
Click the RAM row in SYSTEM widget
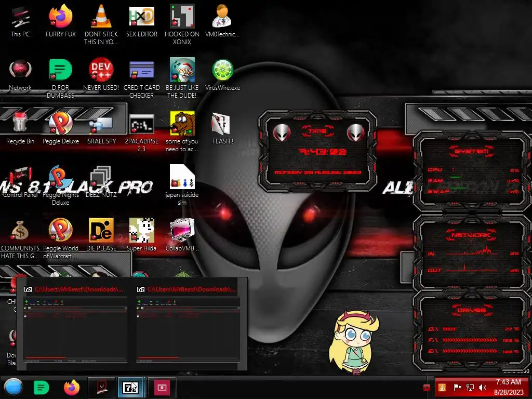pyautogui.click(x=473, y=181)
